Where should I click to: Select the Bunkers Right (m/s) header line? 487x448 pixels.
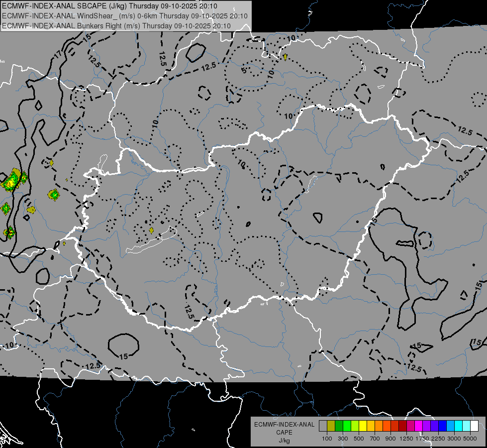click(116, 26)
